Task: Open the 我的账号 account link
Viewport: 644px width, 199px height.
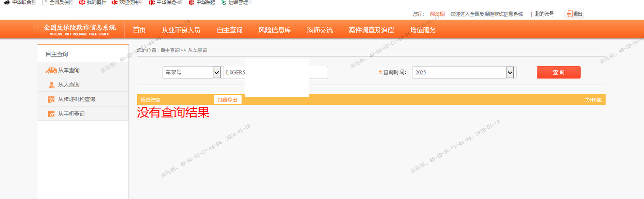Action: 544,14
